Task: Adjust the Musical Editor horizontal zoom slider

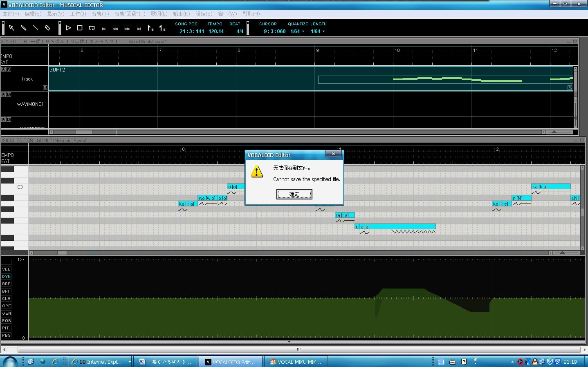Action: click(x=562, y=253)
